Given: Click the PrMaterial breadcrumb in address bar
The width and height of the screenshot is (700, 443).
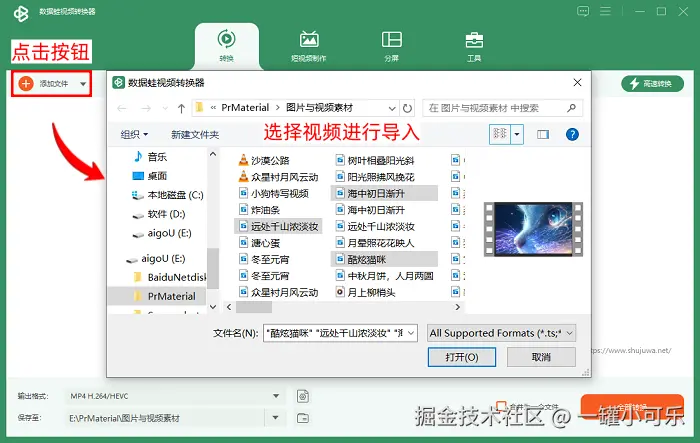Looking at the screenshot, I should 245,108.
